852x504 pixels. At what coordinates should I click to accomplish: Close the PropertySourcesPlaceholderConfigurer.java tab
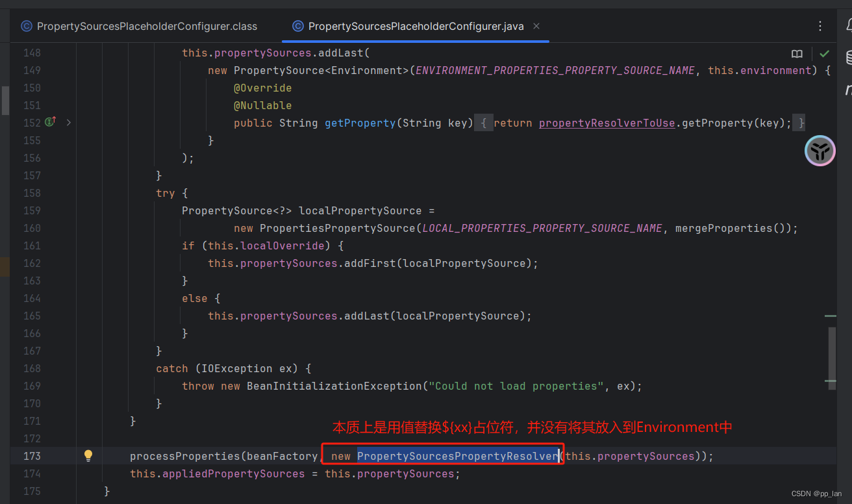pyautogui.click(x=536, y=27)
